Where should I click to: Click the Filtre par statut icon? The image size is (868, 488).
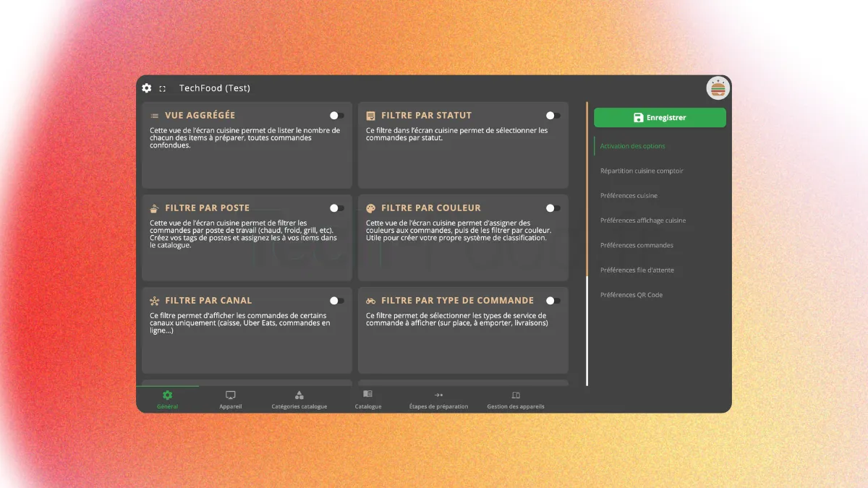(370, 116)
